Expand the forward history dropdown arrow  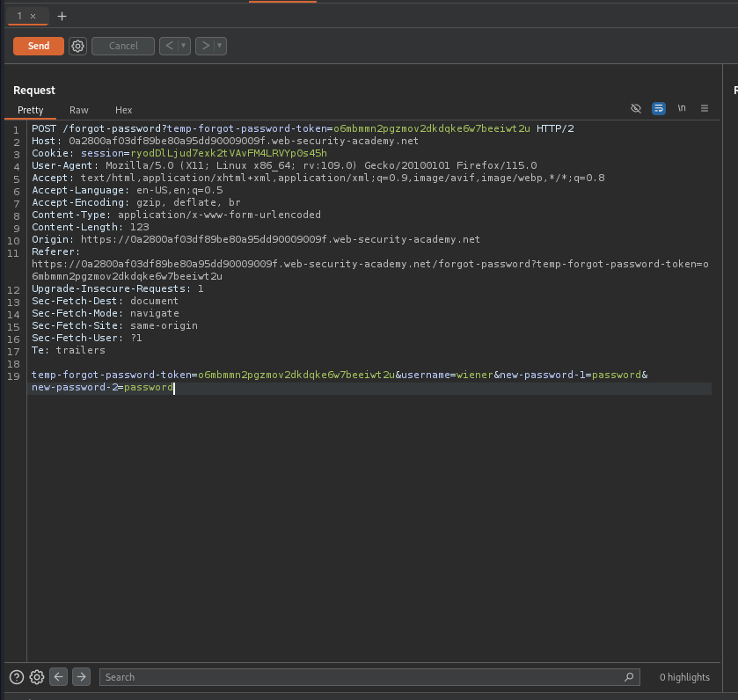[220, 46]
